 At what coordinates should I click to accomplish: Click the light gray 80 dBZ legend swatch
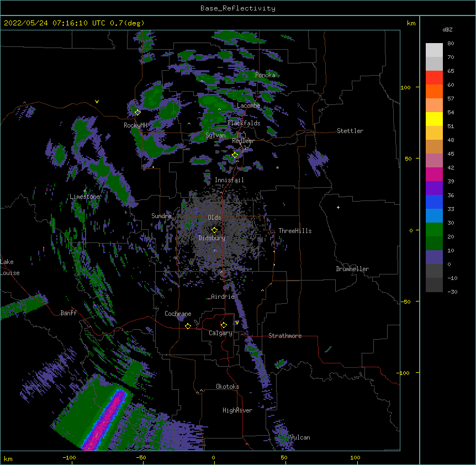434,50
